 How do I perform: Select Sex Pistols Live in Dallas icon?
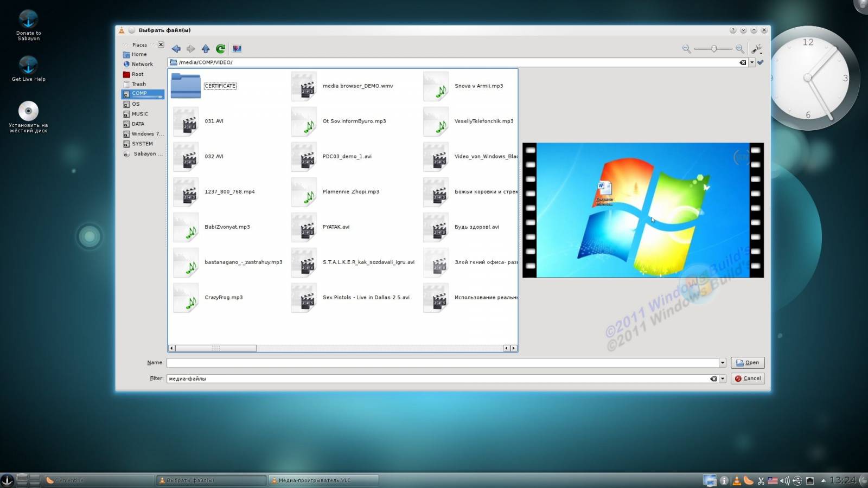[304, 297]
